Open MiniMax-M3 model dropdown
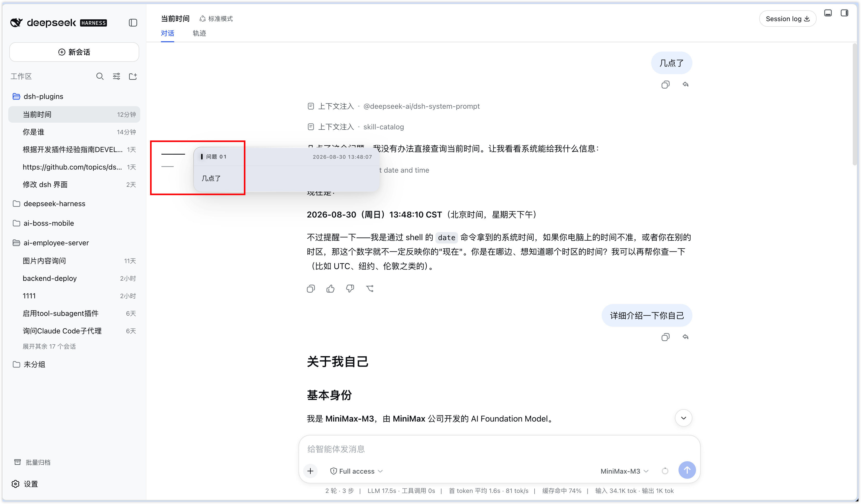The height and width of the screenshot is (504, 861). pyautogui.click(x=624, y=472)
